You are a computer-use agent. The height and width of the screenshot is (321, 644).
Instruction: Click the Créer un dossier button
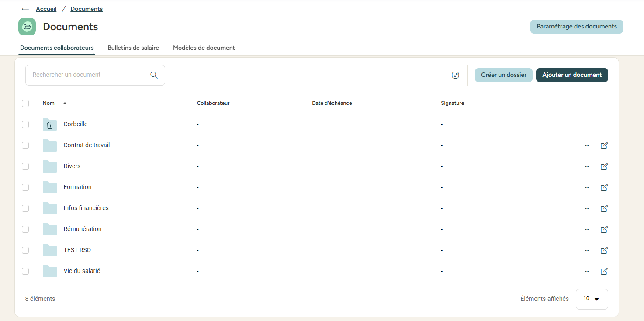[504, 75]
